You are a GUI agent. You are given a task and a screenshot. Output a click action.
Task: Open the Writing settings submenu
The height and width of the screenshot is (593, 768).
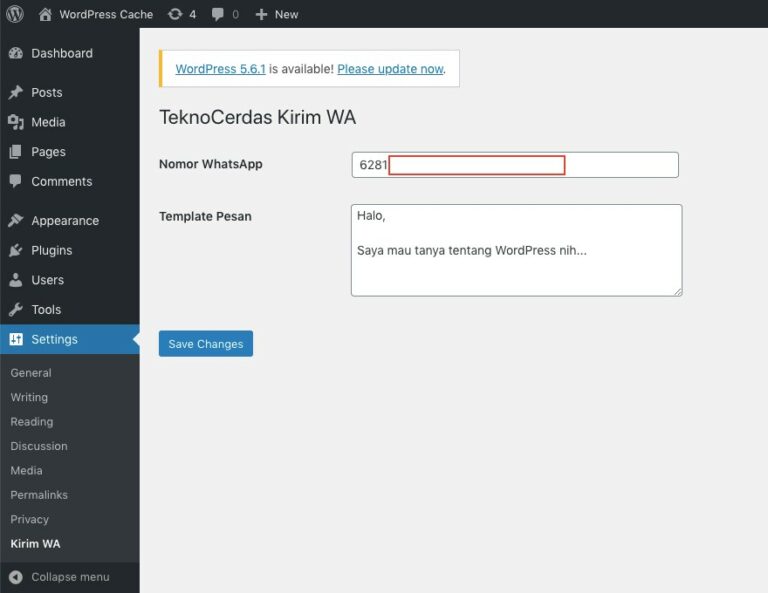pos(29,398)
